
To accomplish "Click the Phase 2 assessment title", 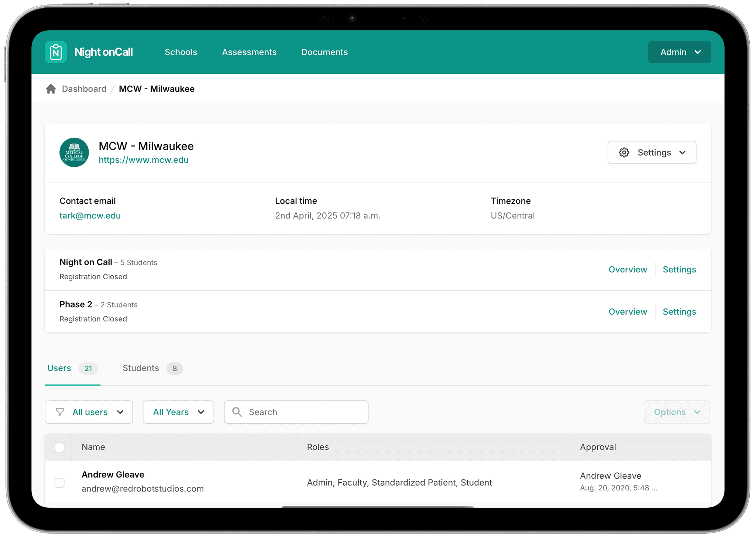I will (76, 304).
